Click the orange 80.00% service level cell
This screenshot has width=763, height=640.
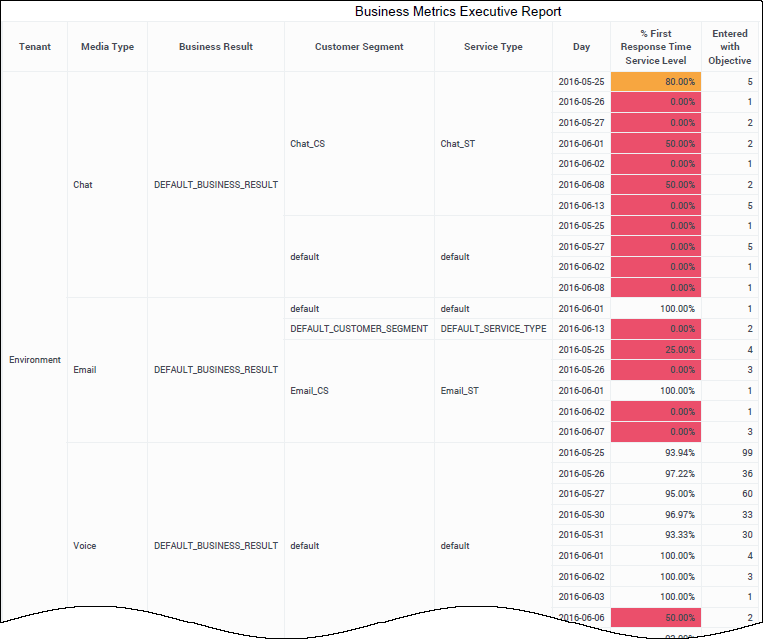click(x=656, y=82)
